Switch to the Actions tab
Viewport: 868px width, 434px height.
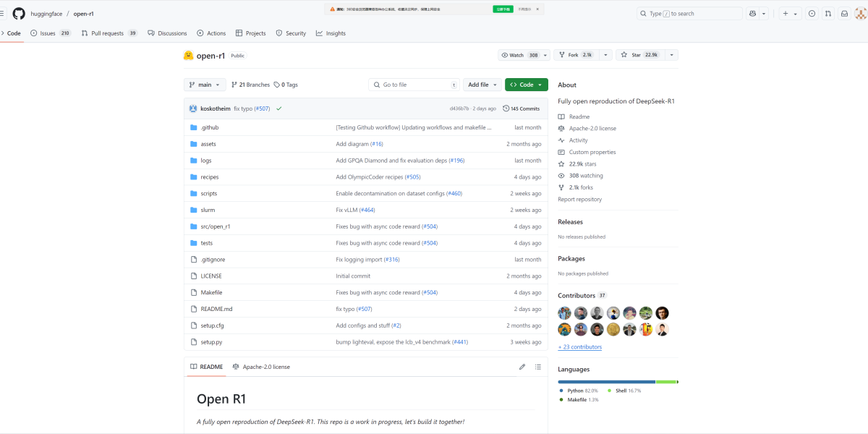[211, 33]
